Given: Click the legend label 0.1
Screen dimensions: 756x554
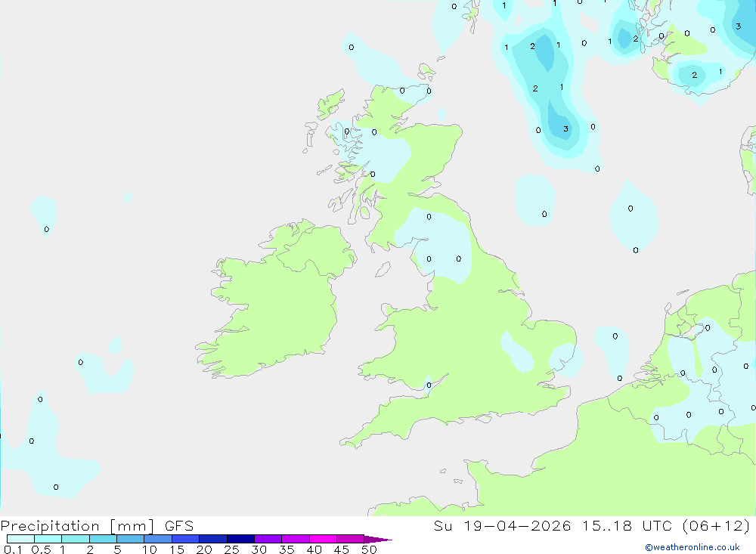Looking at the screenshot, I should pos(13,549).
